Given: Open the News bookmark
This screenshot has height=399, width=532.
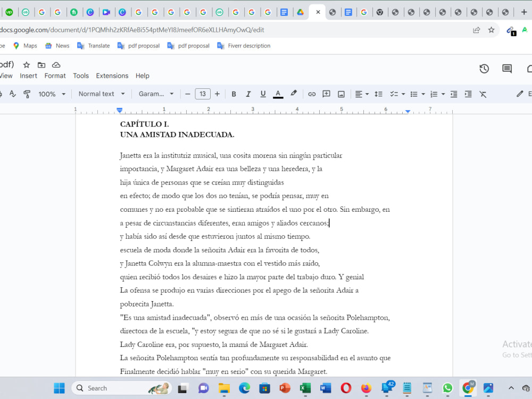Looking at the screenshot, I should [x=57, y=46].
